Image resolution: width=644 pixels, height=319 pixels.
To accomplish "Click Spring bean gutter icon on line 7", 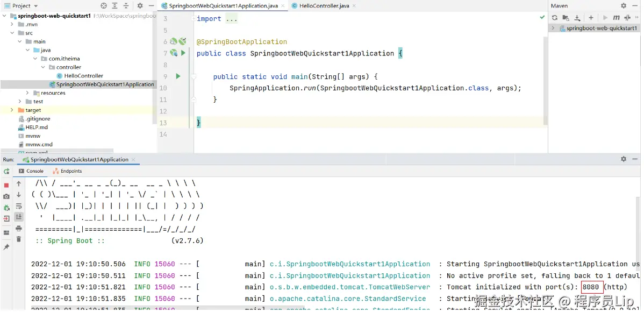I will click(174, 53).
